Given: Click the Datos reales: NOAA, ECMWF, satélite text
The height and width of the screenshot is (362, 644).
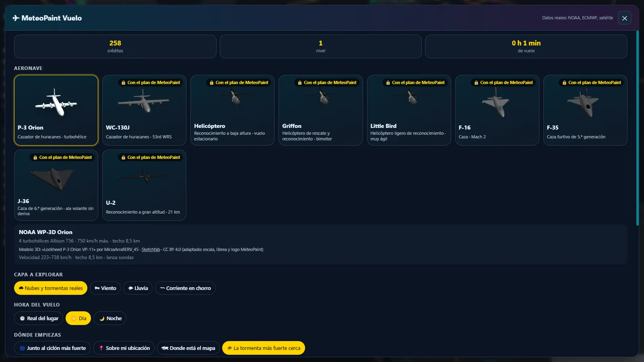Looking at the screenshot, I should 578,18.
